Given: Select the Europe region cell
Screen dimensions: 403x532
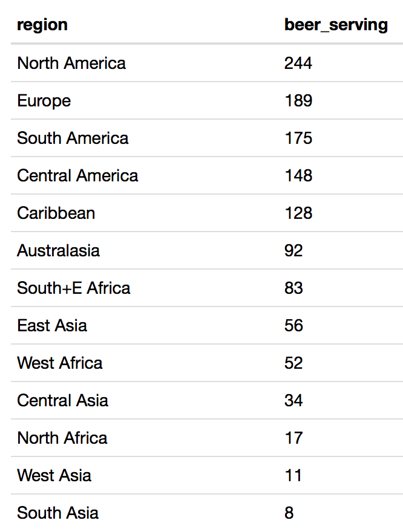Looking at the screenshot, I should pyautogui.click(x=44, y=100).
